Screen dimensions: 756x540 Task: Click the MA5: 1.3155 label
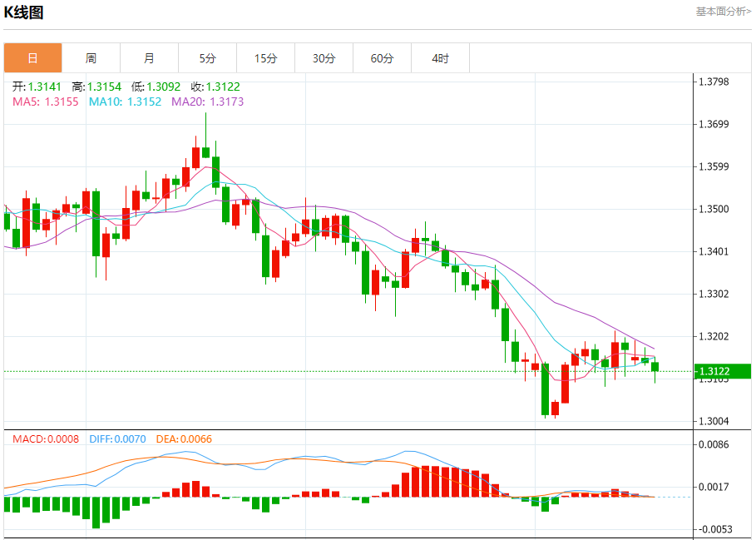tap(45, 102)
